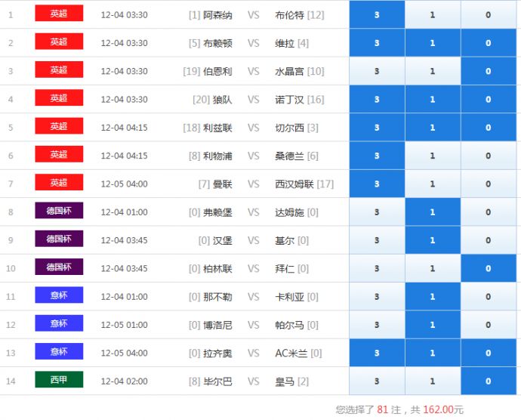This screenshot has height=420, width=521.
Task: Open the 切尔西 team link
Action: [x=290, y=128]
